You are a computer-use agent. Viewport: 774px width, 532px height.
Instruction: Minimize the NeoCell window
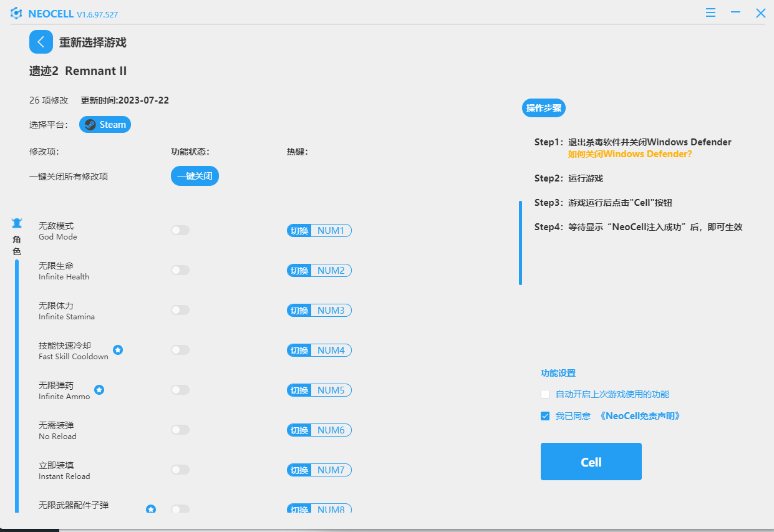[736, 12]
